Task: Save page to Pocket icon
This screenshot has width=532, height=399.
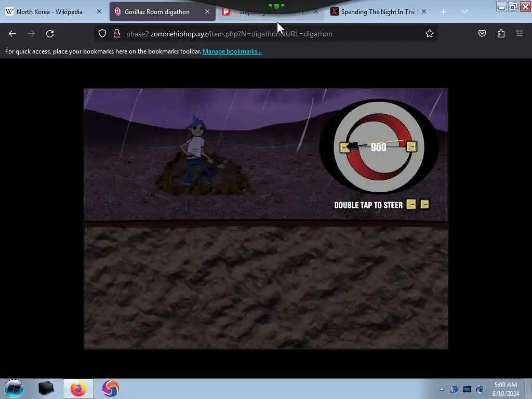Action: [482, 33]
